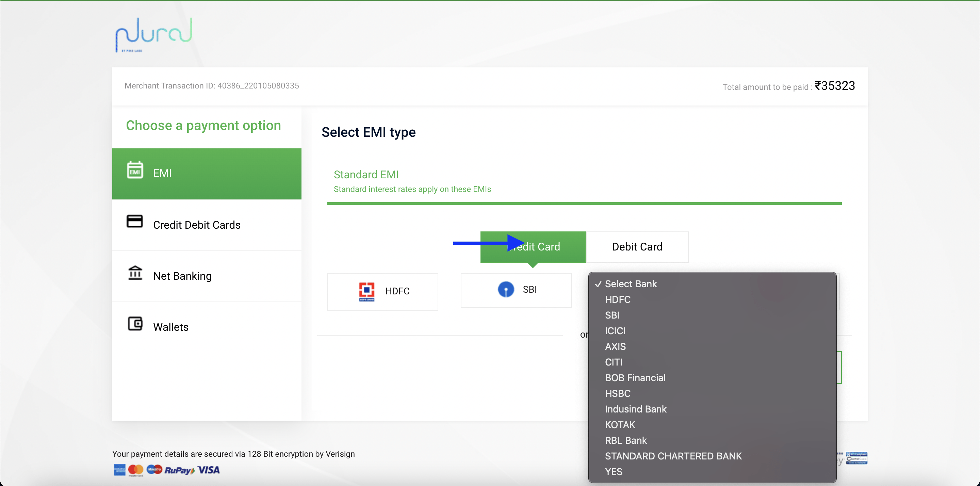Choose ICICI from the bank dropdown

pyautogui.click(x=615, y=331)
